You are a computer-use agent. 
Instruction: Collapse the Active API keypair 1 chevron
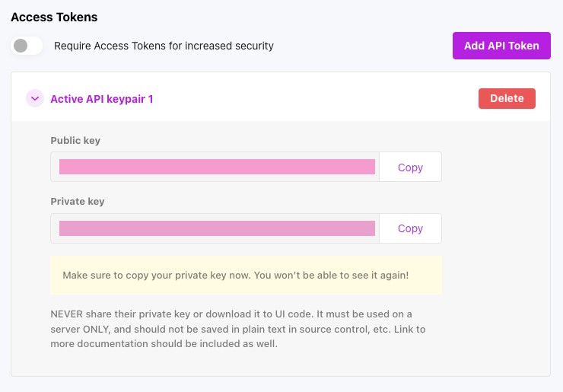pyautogui.click(x=35, y=98)
